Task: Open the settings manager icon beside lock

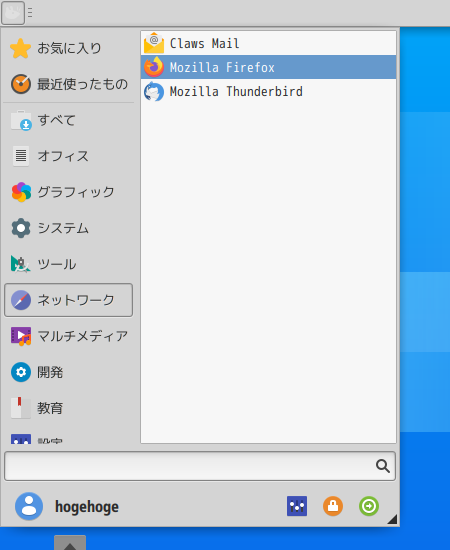Action: tap(297, 506)
